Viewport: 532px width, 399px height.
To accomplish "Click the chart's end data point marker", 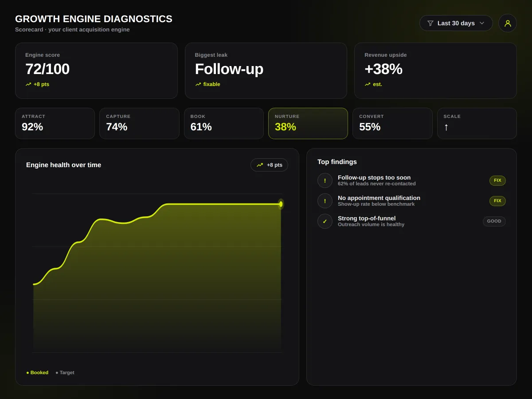I will tap(281, 204).
